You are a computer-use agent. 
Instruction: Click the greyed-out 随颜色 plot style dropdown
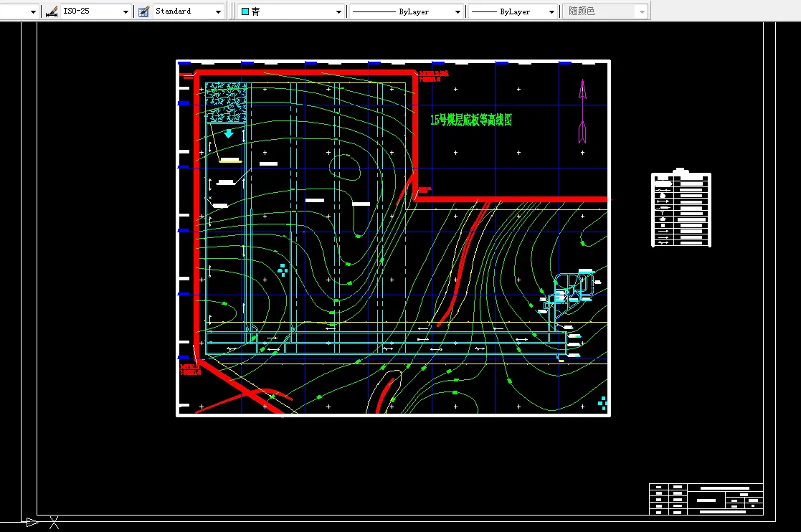[606, 11]
